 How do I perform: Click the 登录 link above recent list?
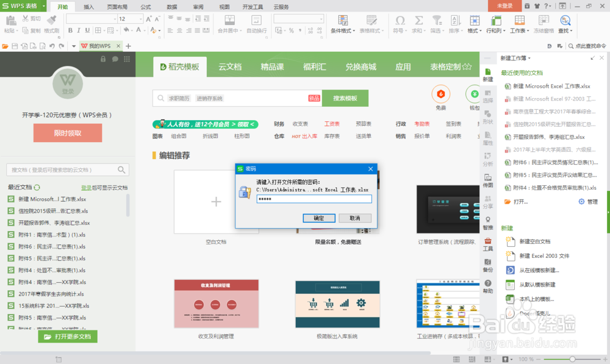87,187
